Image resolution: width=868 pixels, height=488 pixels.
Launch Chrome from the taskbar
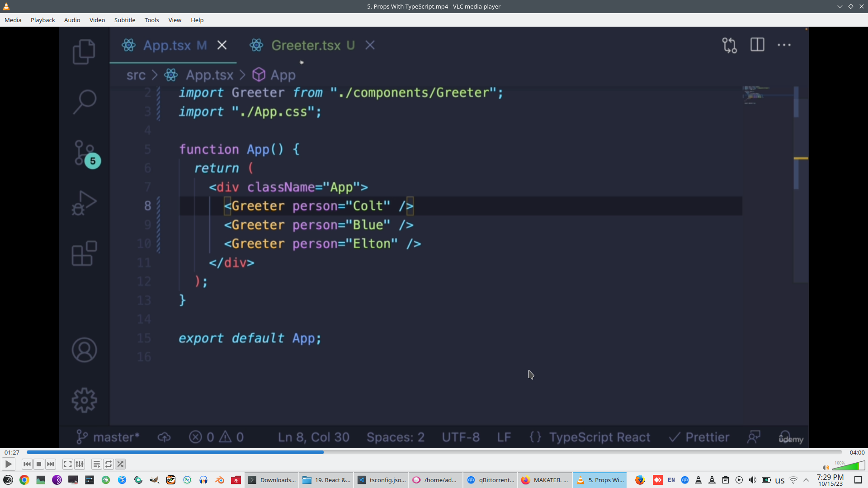point(24,480)
